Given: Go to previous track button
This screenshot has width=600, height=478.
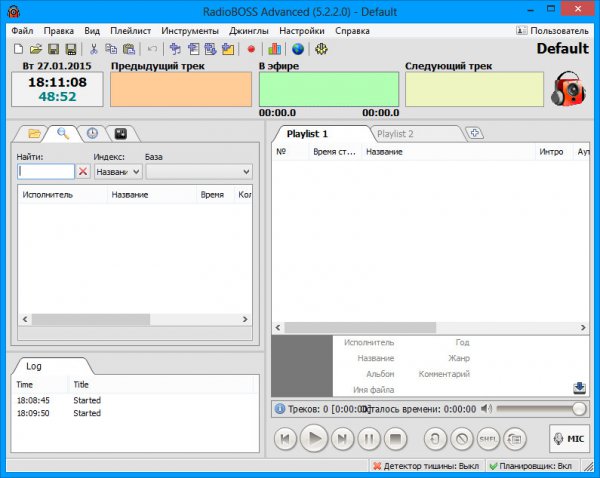Looking at the screenshot, I should pyautogui.click(x=285, y=439).
